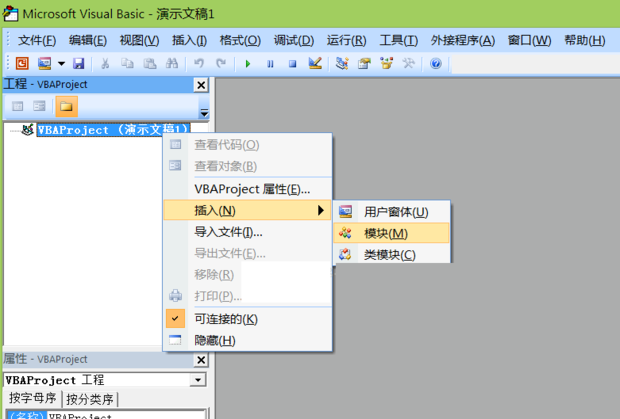Open the VBAProject 工程 object dropdown
The width and height of the screenshot is (620, 419).
click(198, 380)
